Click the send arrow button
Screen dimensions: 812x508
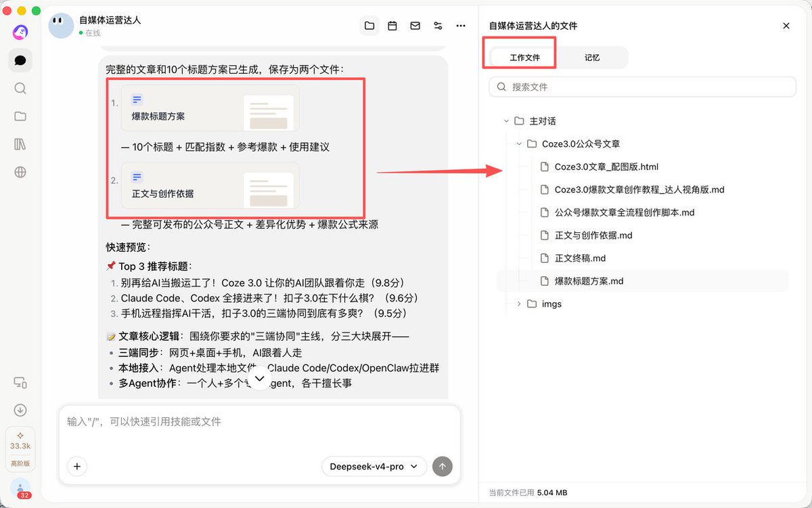(x=443, y=467)
